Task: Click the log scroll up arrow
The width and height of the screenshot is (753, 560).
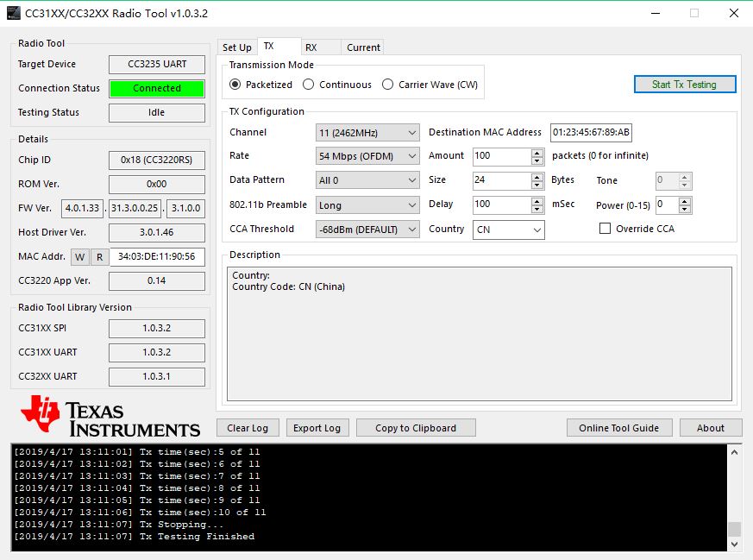Action: 734,452
